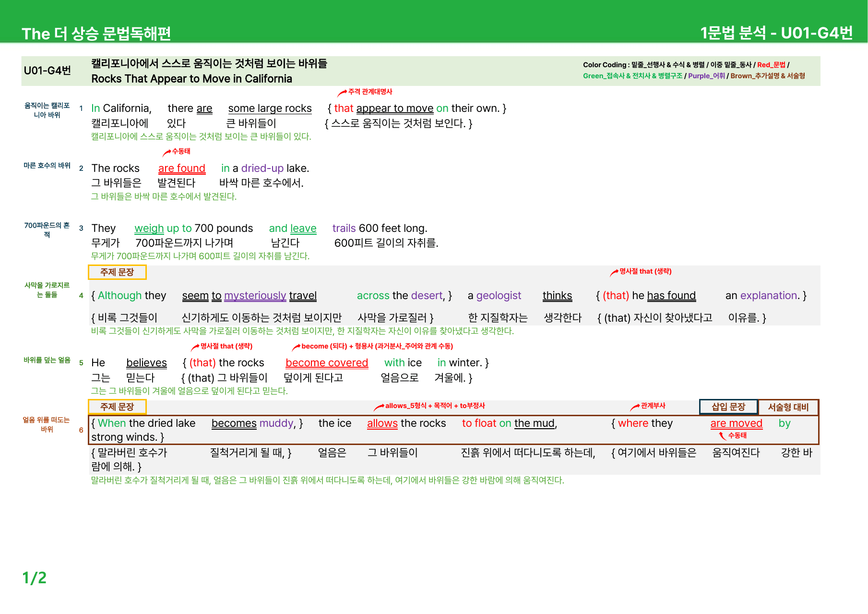Click the title 'Rocks That Appear to Move in California'

click(x=191, y=79)
